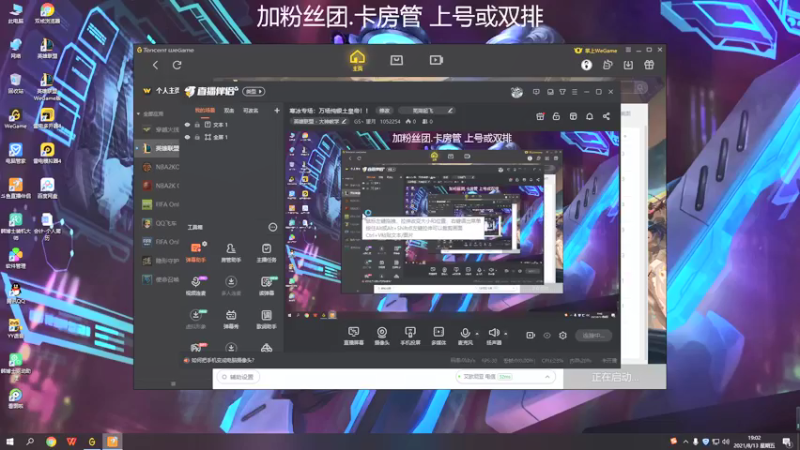
Task: Switch to second scene tab
Action: point(229,110)
